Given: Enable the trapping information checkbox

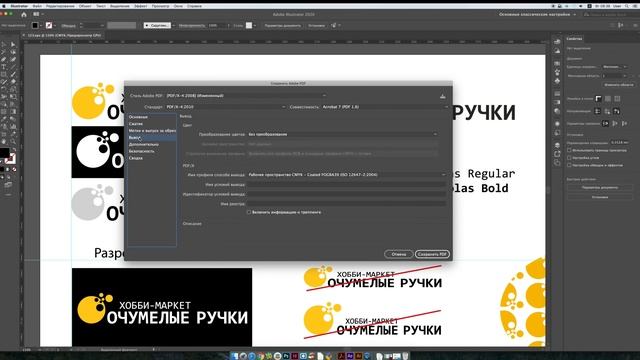Looking at the screenshot, I should (249, 212).
